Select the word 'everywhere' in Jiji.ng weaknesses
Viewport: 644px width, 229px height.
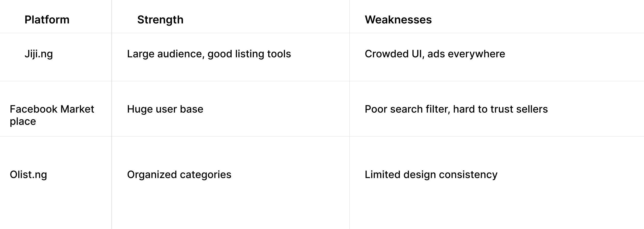[476, 54]
